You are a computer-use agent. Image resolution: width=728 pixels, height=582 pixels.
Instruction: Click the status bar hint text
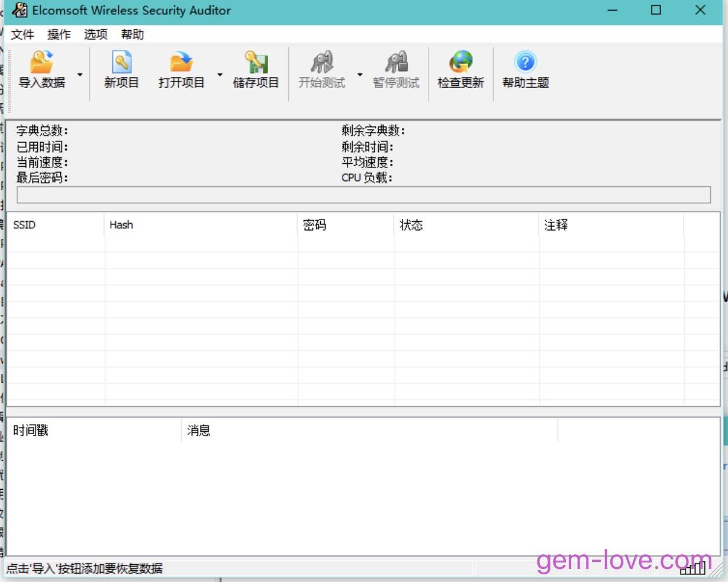pos(84,569)
